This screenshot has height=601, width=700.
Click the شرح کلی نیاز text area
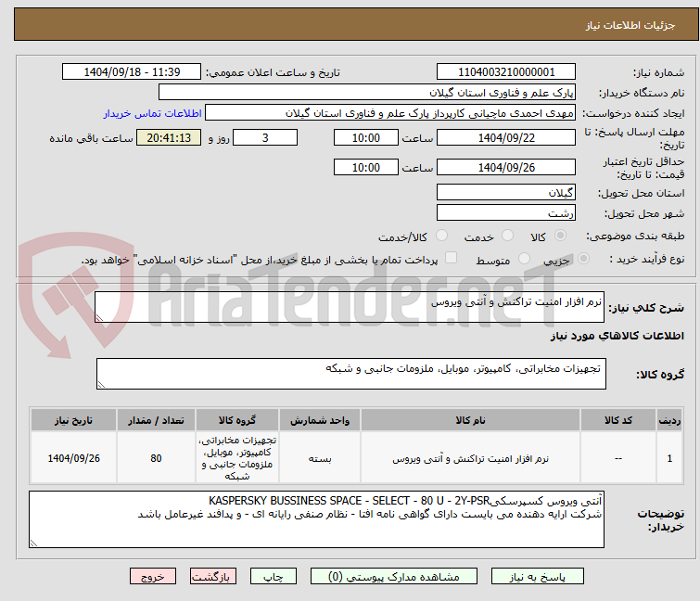coord(350,307)
